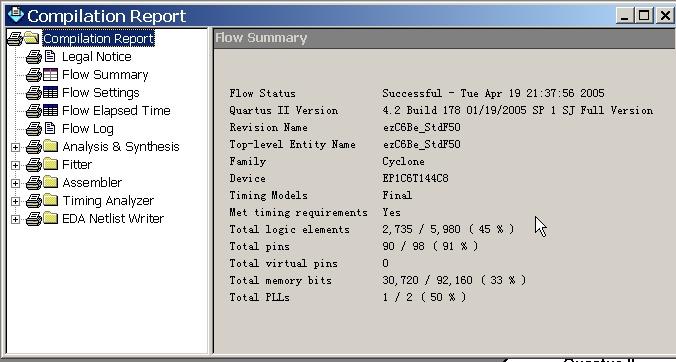Select the EDA Netlist Writer folder label
676x362 pixels.
point(113,219)
